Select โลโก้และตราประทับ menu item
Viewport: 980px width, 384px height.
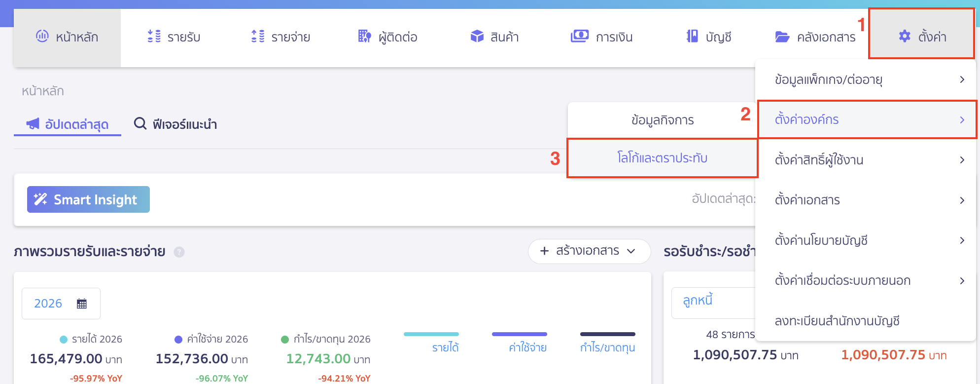[662, 158]
